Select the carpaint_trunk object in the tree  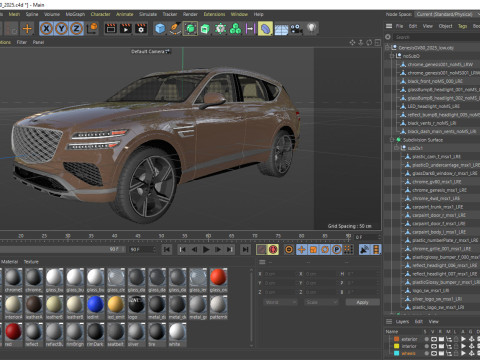(438, 207)
